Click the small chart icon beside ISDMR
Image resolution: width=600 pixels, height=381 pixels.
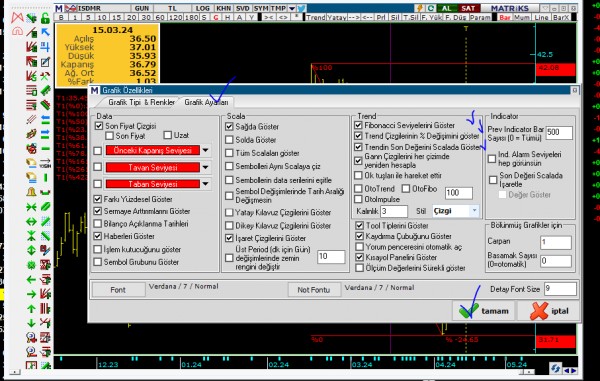(x=70, y=8)
